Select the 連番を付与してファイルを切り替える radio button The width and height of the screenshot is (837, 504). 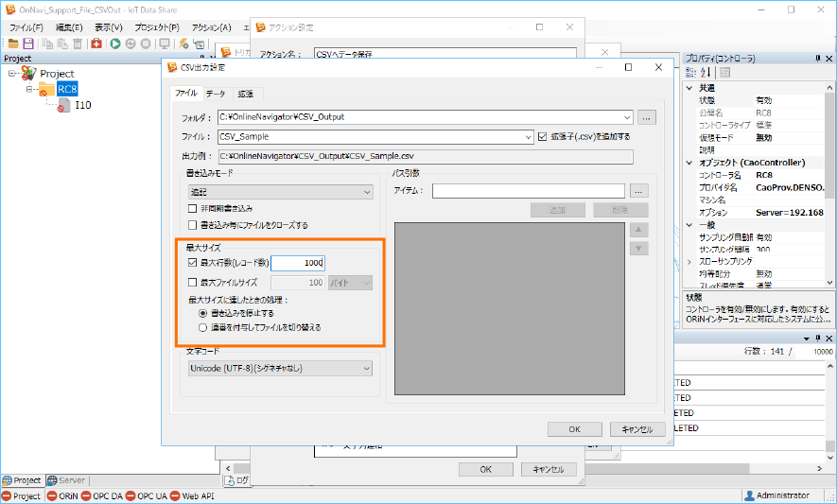coord(202,327)
